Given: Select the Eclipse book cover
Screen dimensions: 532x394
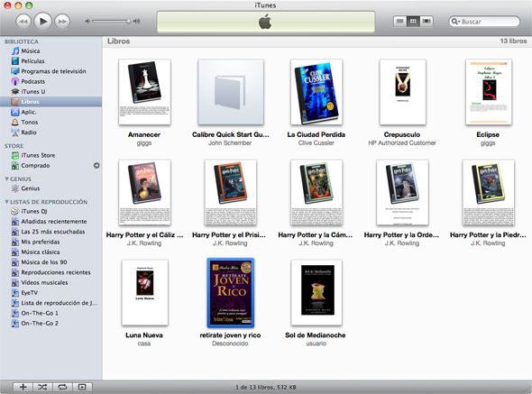Looking at the screenshot, I should (489, 92).
